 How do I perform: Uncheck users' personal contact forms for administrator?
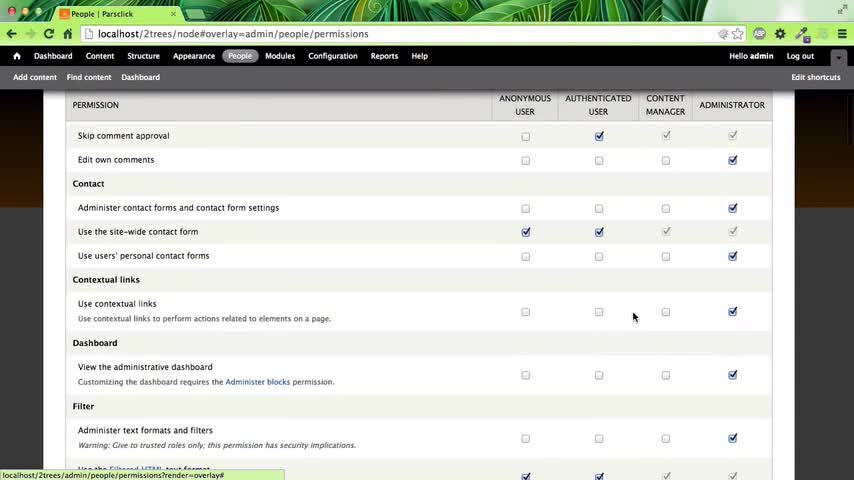coord(733,256)
